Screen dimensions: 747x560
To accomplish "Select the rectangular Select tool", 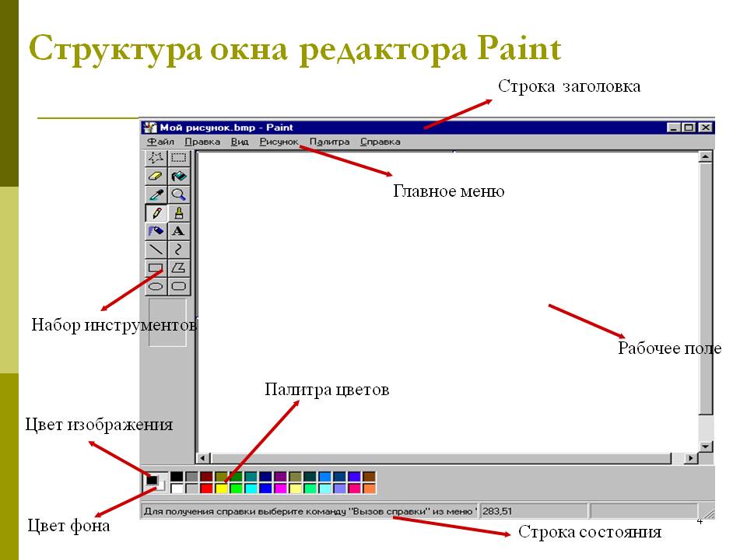I will click(x=178, y=158).
